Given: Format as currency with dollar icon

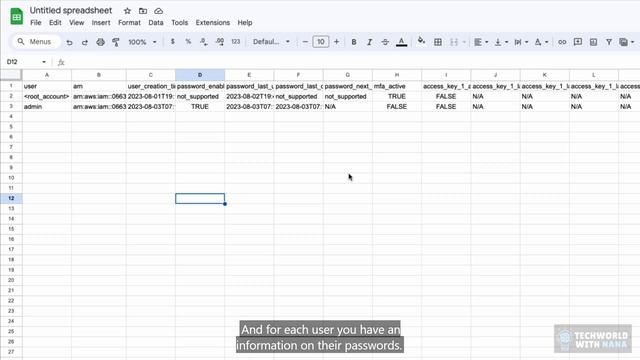Looking at the screenshot, I should click(173, 42).
